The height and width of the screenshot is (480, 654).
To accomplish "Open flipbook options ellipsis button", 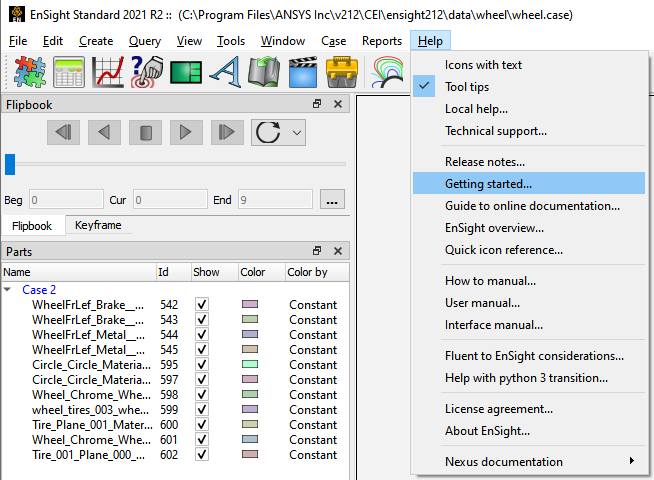I will click(x=332, y=199).
